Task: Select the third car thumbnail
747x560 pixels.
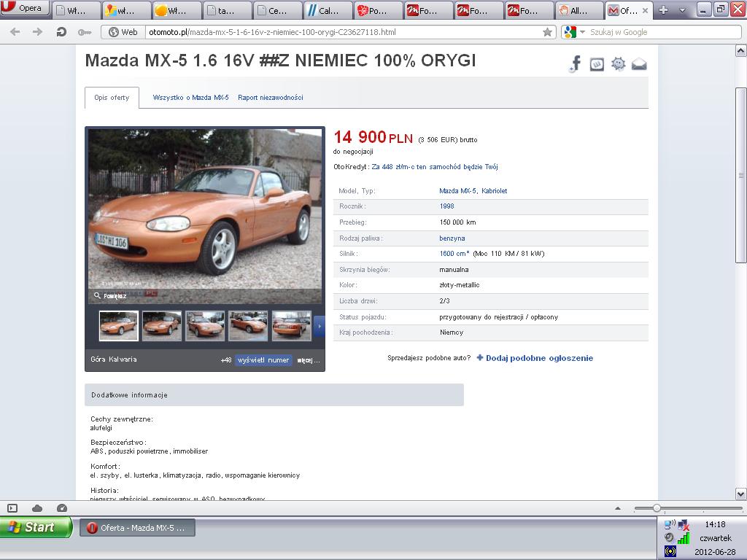Action: coord(205,326)
